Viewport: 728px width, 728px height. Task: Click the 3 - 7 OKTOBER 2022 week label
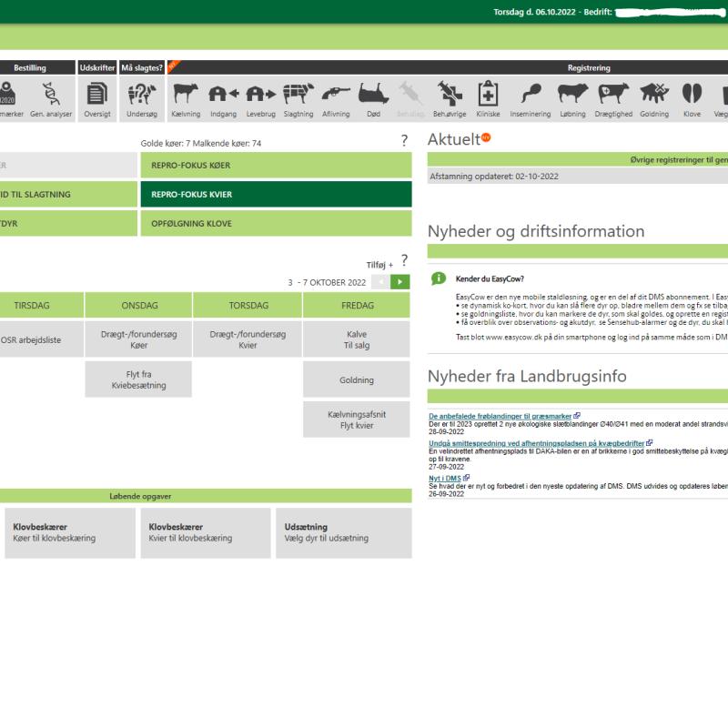[x=327, y=282]
